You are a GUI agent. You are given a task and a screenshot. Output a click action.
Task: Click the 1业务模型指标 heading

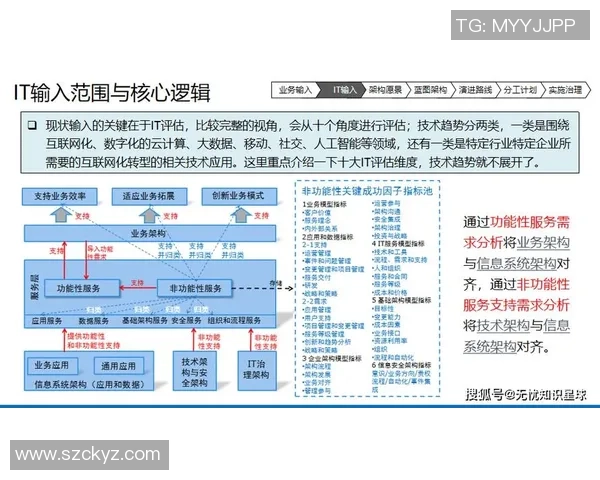coord(324,204)
